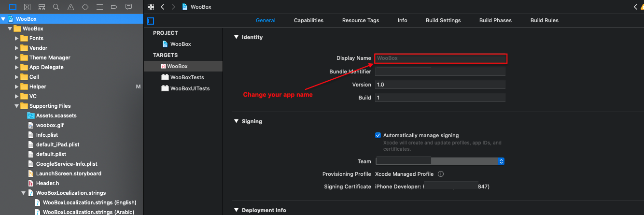The image size is (644, 215).
Task: Click the M status badge beside Helper
Action: tap(138, 86)
